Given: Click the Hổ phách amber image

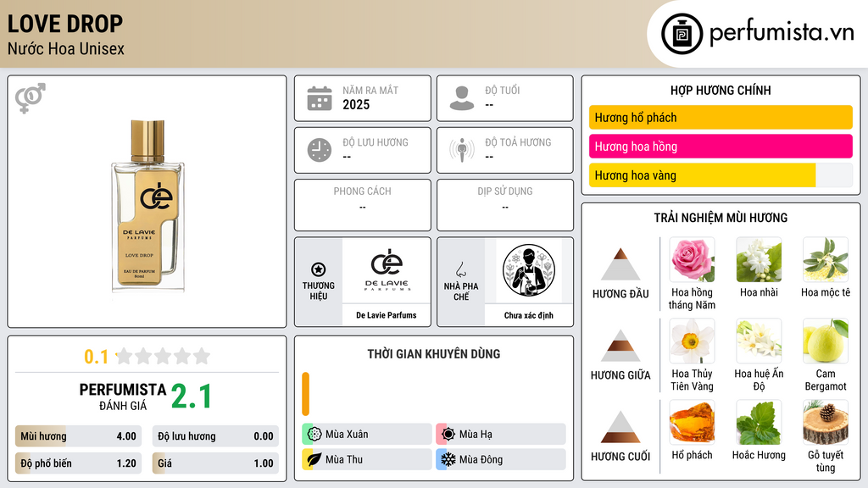Looking at the screenshot, I should [x=692, y=423].
